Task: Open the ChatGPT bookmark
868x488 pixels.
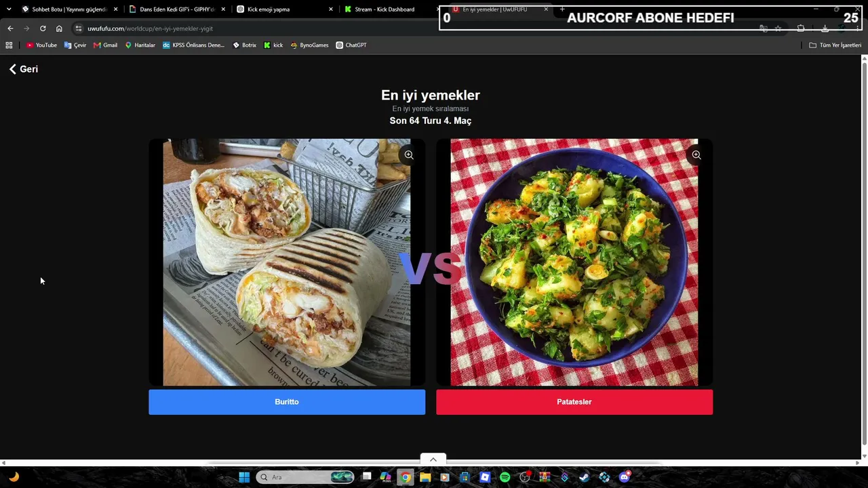Action: click(x=351, y=45)
